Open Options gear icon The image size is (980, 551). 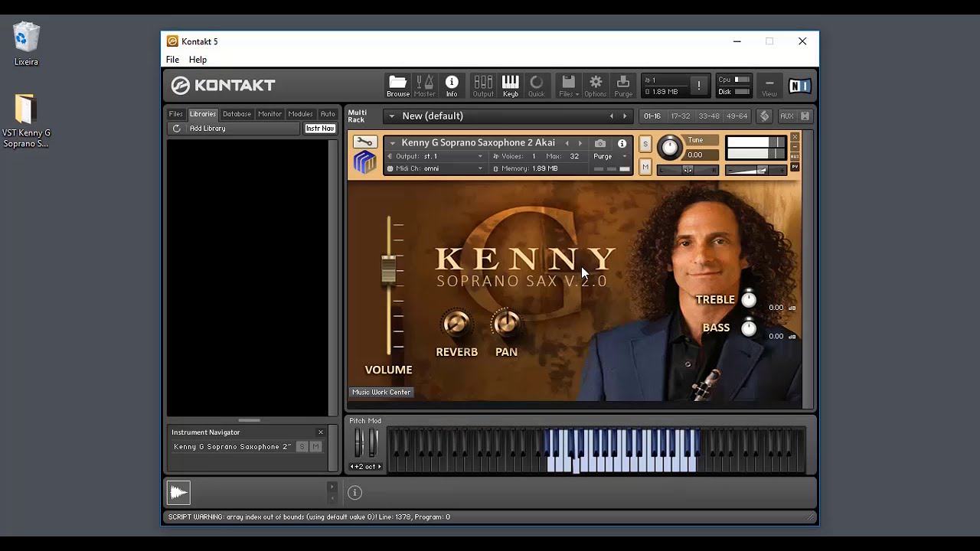pyautogui.click(x=596, y=86)
